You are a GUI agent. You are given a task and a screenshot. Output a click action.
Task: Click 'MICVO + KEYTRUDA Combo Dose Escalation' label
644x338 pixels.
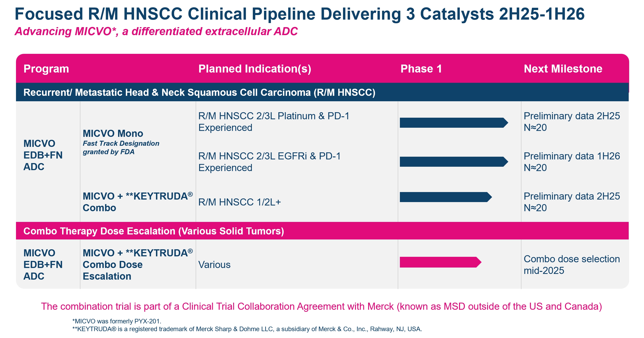(137, 265)
